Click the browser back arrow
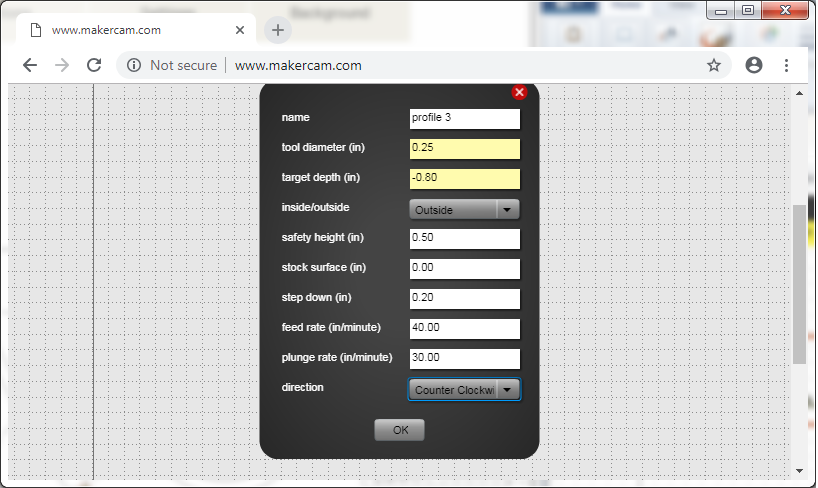The width and height of the screenshot is (818, 488). coord(30,65)
